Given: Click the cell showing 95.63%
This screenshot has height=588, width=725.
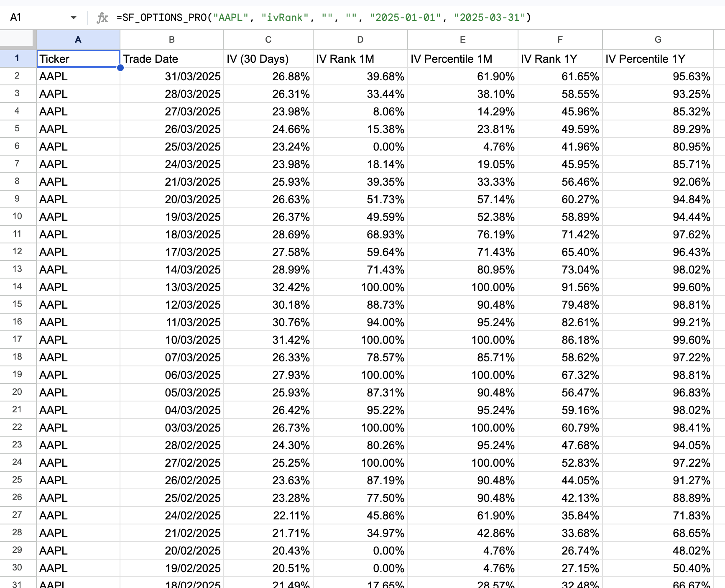Looking at the screenshot, I should click(658, 76).
